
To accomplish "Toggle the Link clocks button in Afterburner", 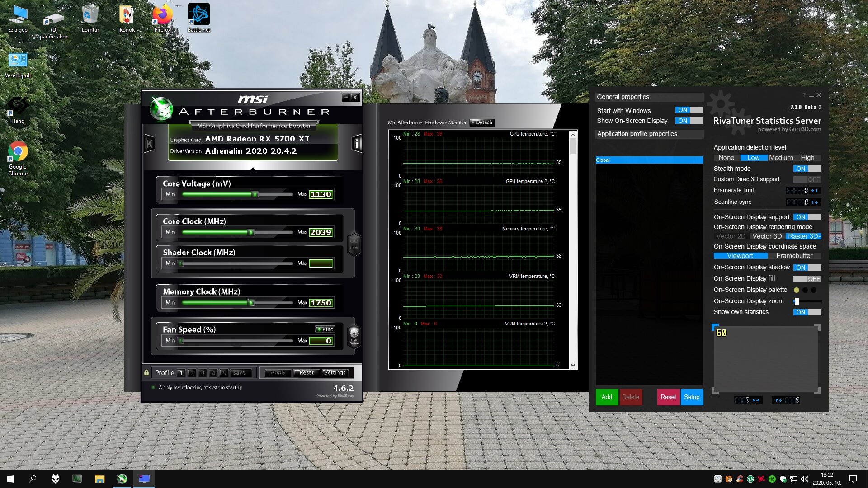I will [354, 244].
